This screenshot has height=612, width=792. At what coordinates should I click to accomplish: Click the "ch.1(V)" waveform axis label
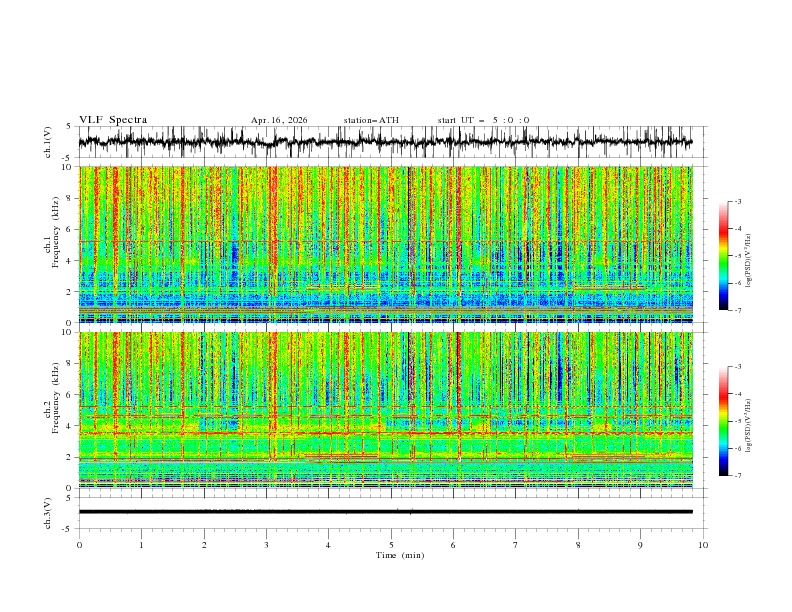coord(47,142)
